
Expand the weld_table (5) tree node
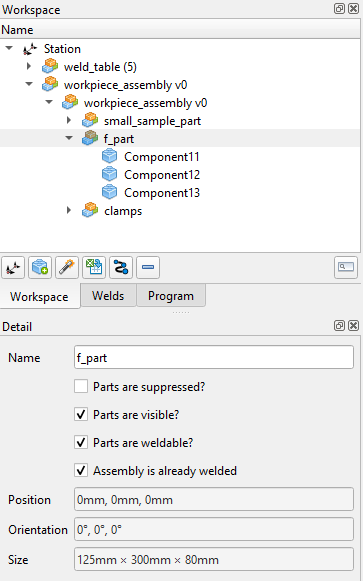29,67
